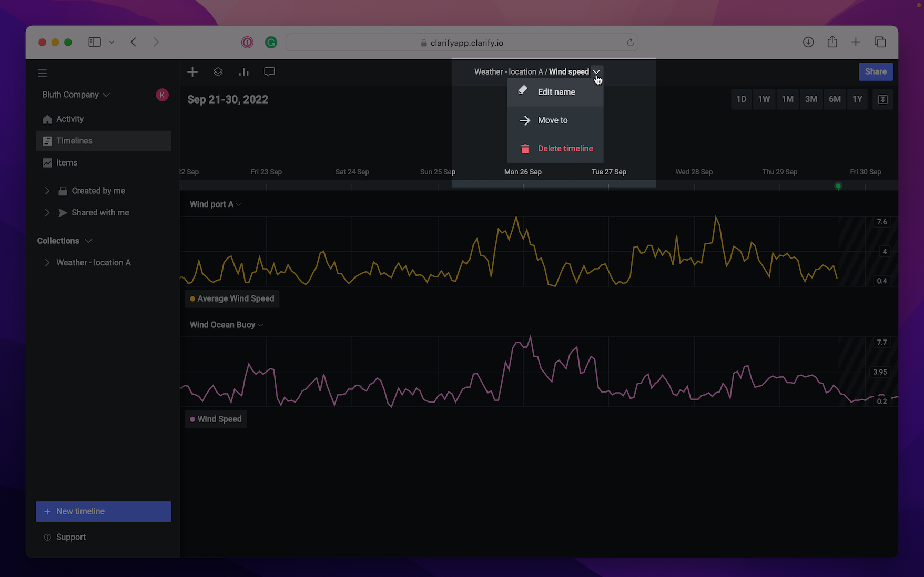The width and height of the screenshot is (924, 577).
Task: Open the comments speech bubble icon
Action: tap(269, 72)
